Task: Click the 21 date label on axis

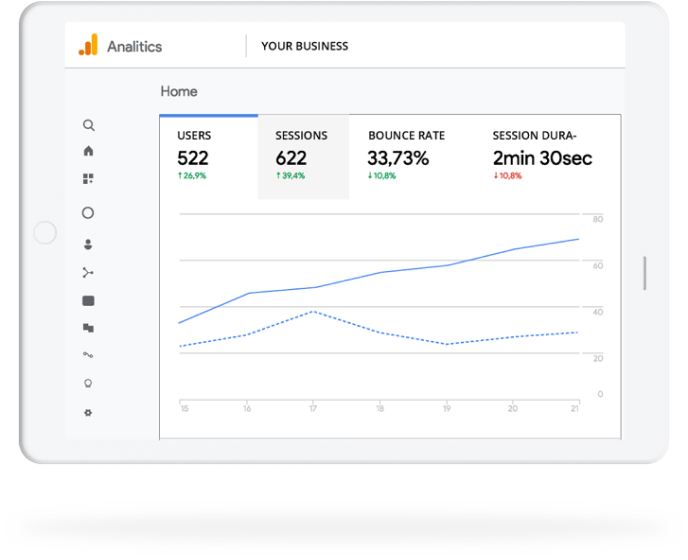Action: click(x=574, y=409)
